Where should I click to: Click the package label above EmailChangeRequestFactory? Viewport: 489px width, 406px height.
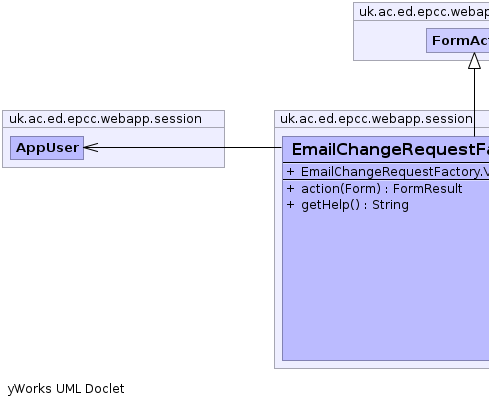(x=376, y=119)
